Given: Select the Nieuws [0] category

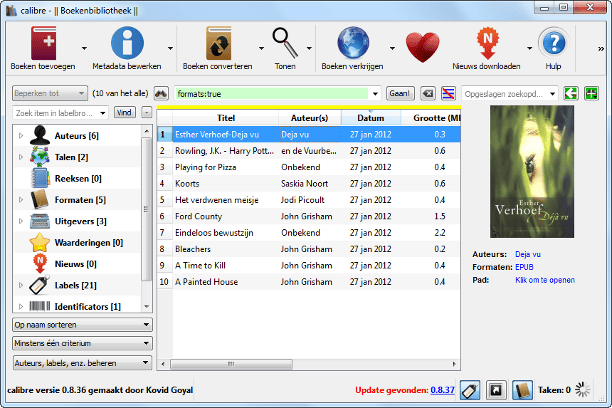Looking at the screenshot, I should coord(75,264).
